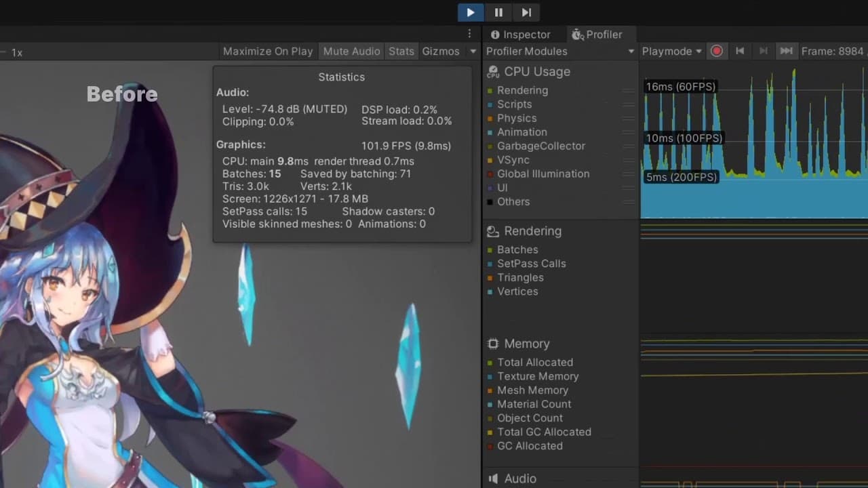The image size is (868, 488).
Task: Toggle the Physics category color box
Action: 490,119
